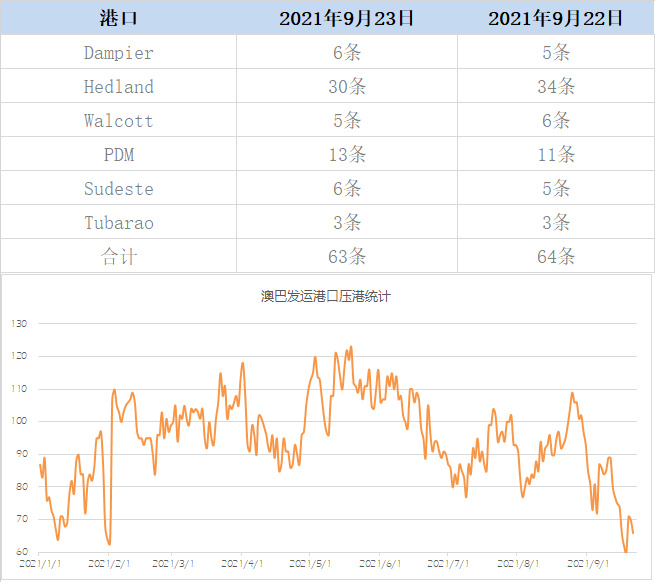The width and height of the screenshot is (655, 582).
Task: Click the 100 y-axis label
Action: pyautogui.click(x=19, y=421)
